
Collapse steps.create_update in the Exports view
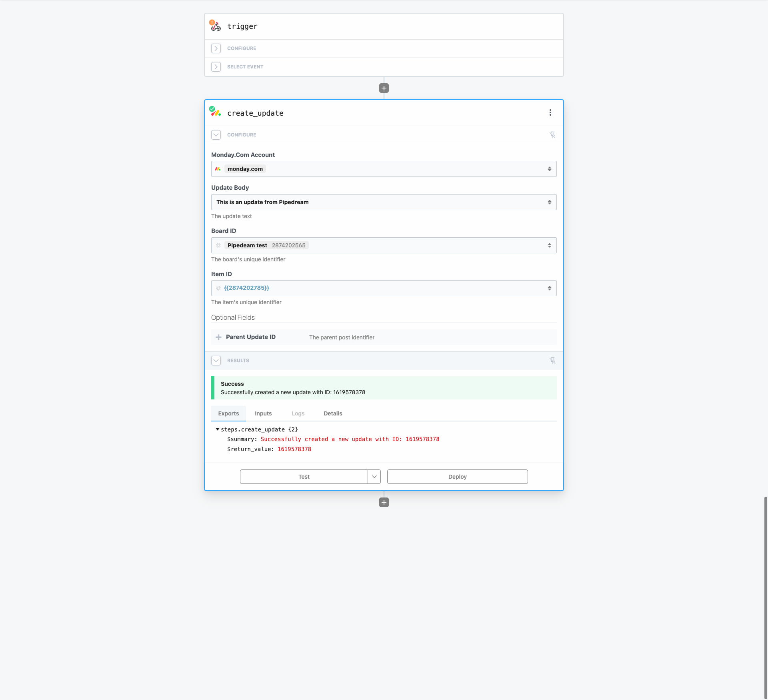(x=218, y=429)
